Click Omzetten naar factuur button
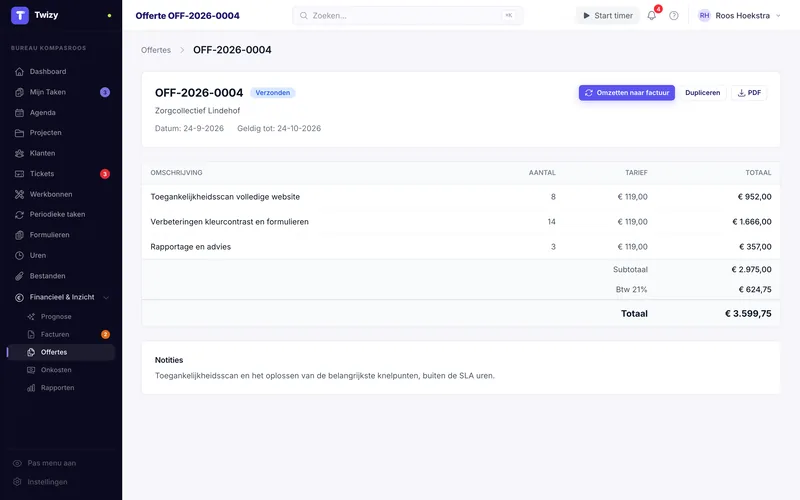Image resolution: width=800 pixels, height=500 pixels. (x=627, y=93)
